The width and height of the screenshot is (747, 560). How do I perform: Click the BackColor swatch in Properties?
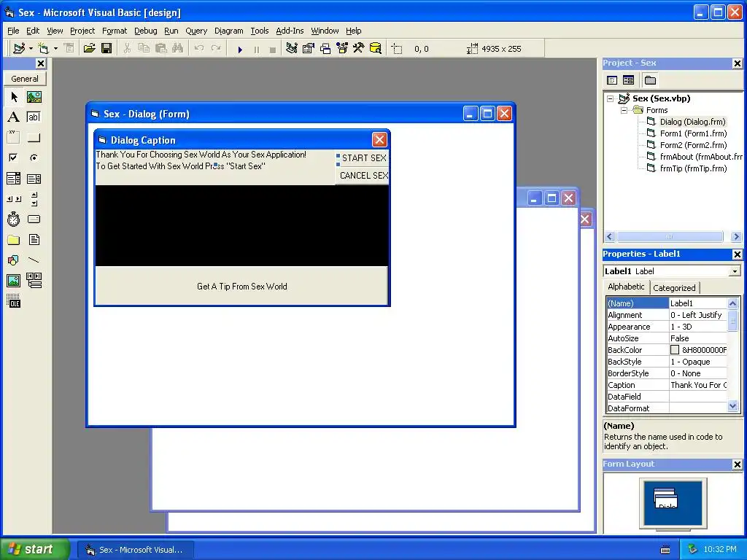point(675,350)
